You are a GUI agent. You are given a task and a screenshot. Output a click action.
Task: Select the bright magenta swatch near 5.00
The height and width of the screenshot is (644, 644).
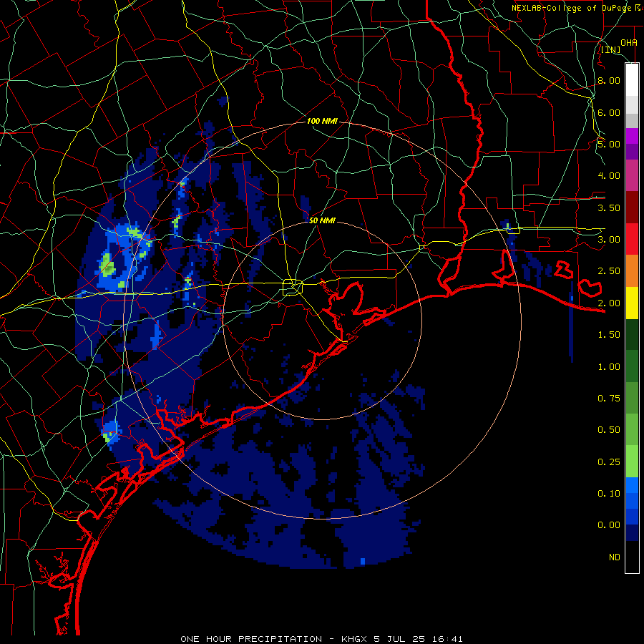632,136
